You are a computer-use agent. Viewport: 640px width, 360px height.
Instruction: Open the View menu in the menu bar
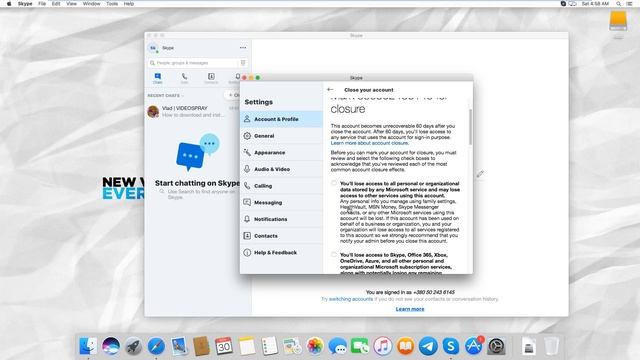pos(71,4)
